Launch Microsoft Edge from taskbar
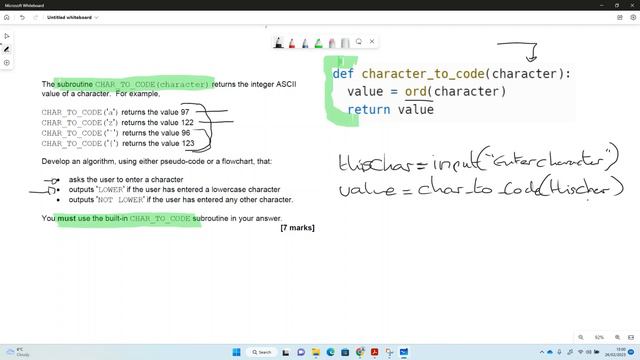This screenshot has height=360, width=640. point(330,352)
